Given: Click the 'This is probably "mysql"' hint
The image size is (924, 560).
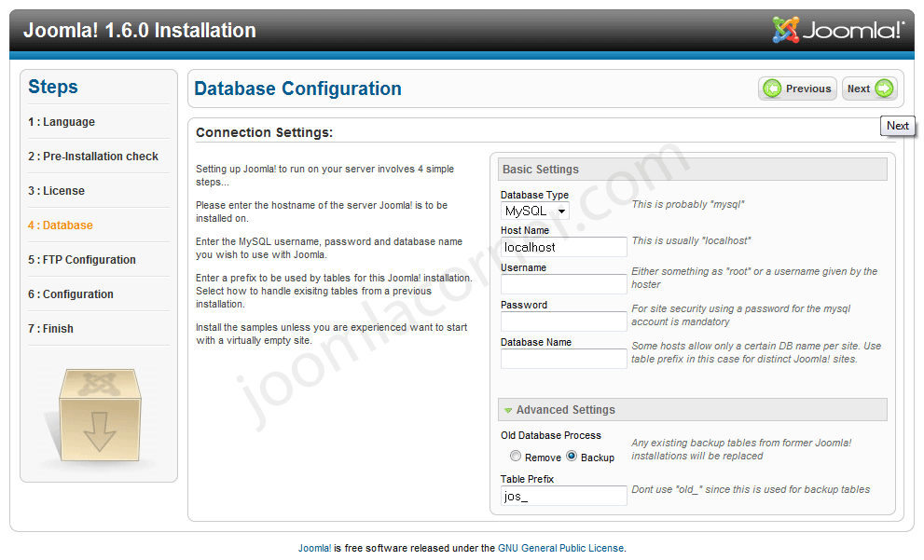Looking at the screenshot, I should pos(688,204).
